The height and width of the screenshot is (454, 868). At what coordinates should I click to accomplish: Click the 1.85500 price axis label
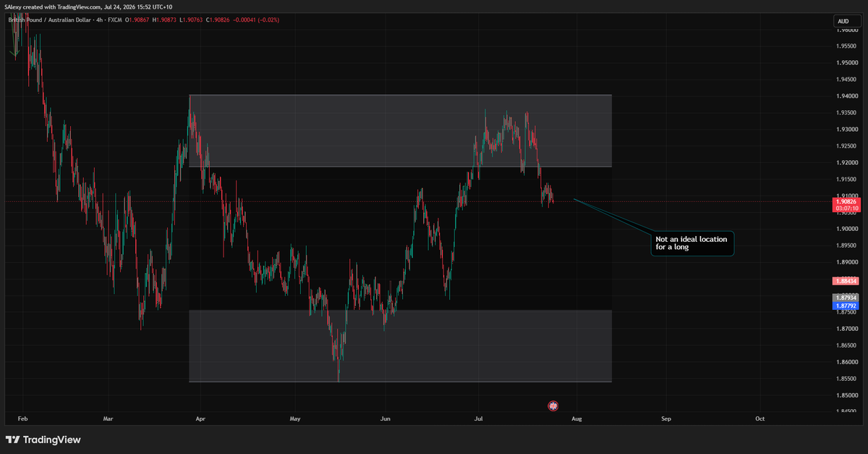(x=846, y=379)
